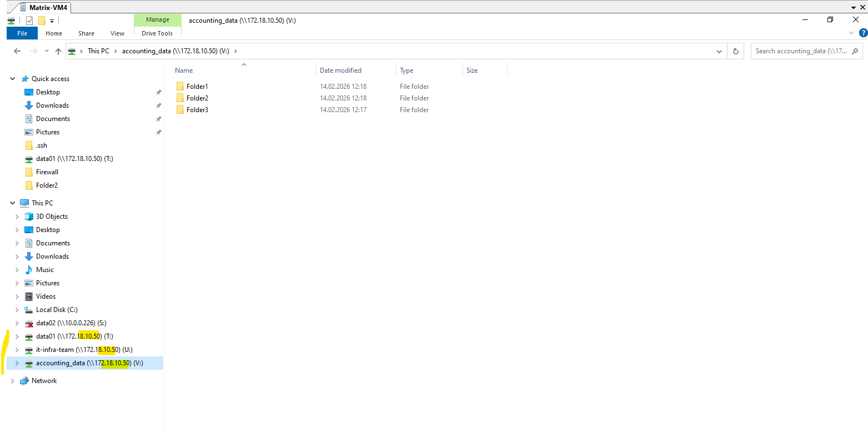Switch to the Share ribbon tab
The image size is (868, 433).
(86, 33)
